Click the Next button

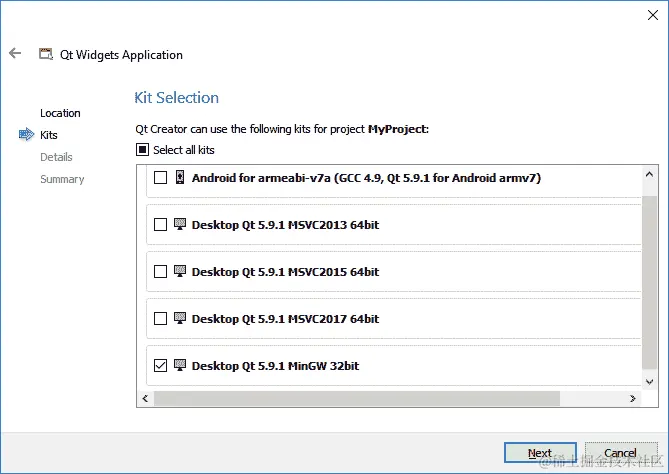point(540,453)
